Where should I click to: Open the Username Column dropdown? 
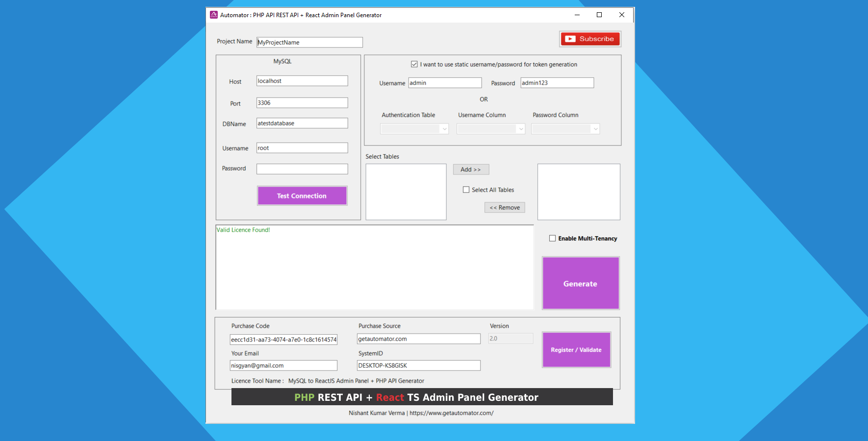point(491,129)
